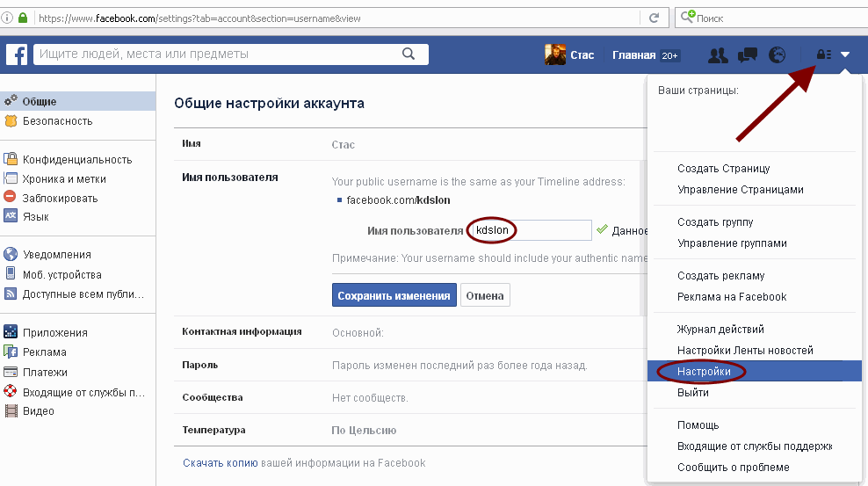The width and height of the screenshot is (868, 486).
Task: Choose Управление группами menu entry
Action: 732,243
